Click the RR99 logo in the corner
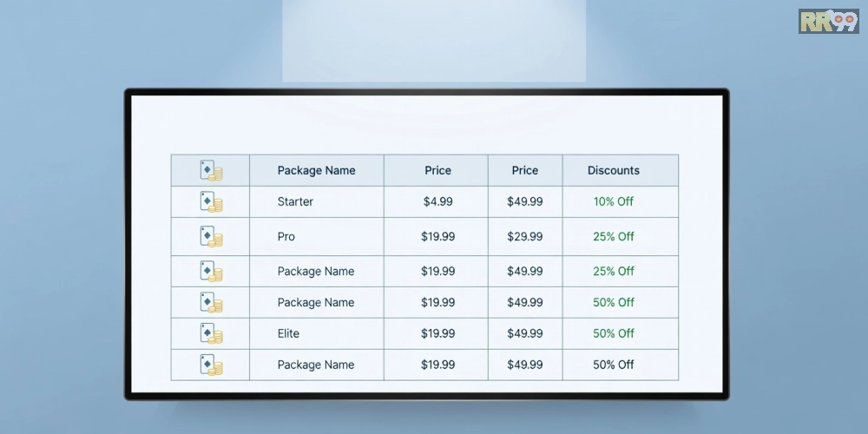The image size is (868, 434). [829, 21]
